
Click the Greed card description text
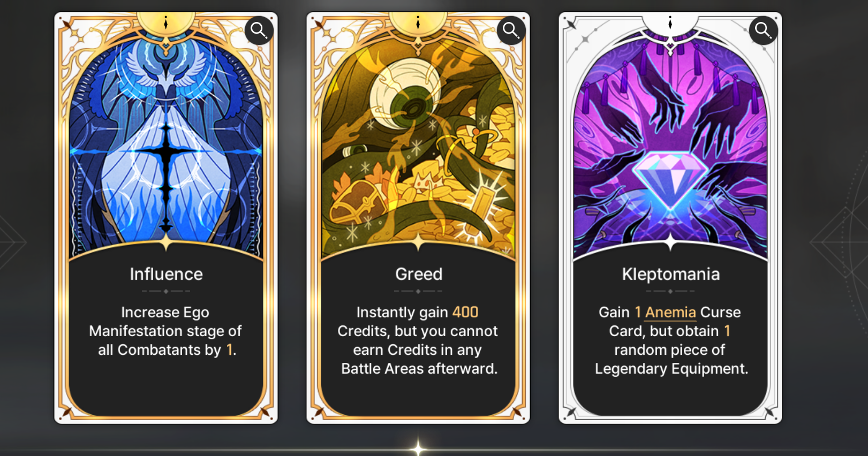pos(419,340)
